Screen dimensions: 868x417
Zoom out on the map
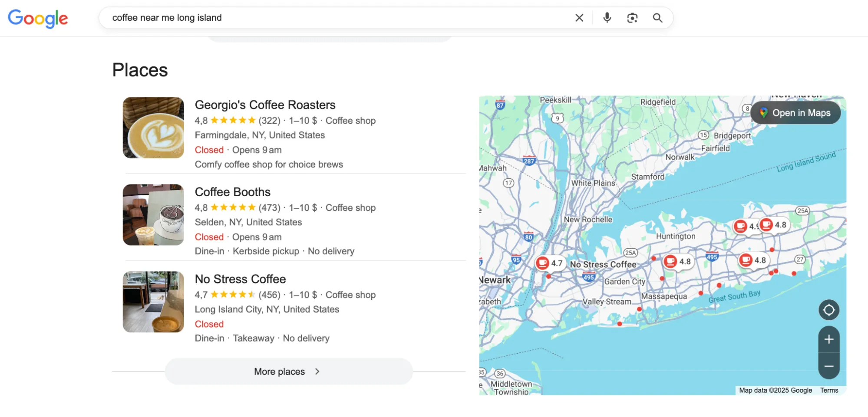click(x=828, y=366)
